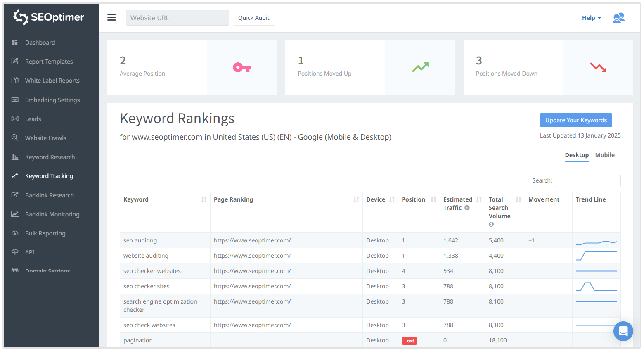
Task: Open Keyword Research in sidebar
Action: 50,157
